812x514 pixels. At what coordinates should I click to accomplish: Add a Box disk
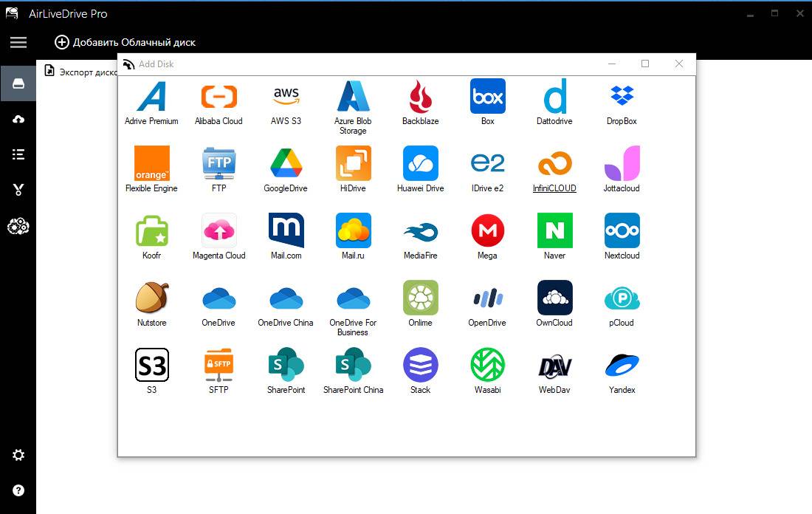(487, 103)
